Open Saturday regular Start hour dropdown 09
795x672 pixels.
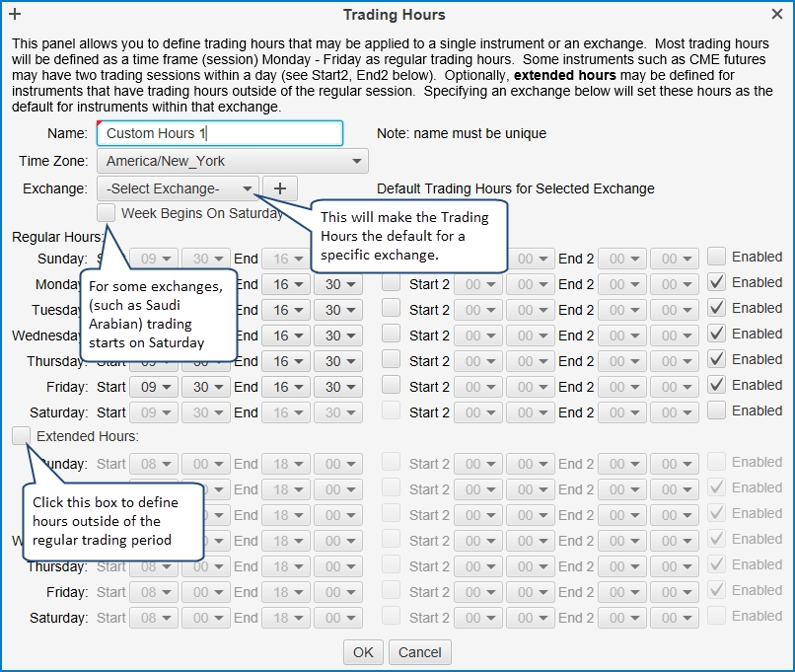tap(154, 412)
